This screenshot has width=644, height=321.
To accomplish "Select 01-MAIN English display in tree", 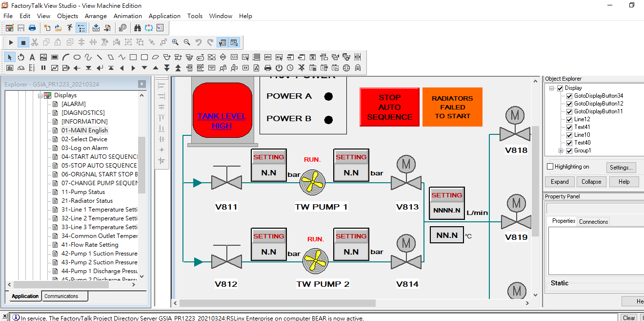I will (x=84, y=130).
